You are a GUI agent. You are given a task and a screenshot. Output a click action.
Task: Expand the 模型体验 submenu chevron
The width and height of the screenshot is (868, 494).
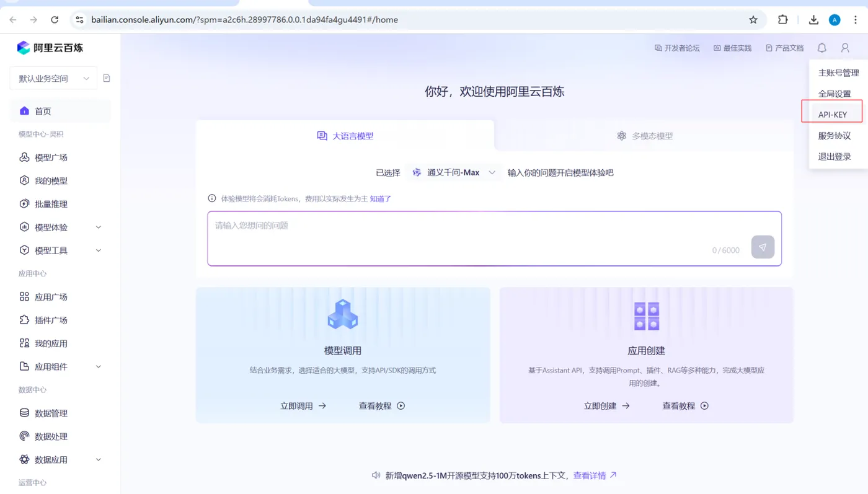click(99, 227)
